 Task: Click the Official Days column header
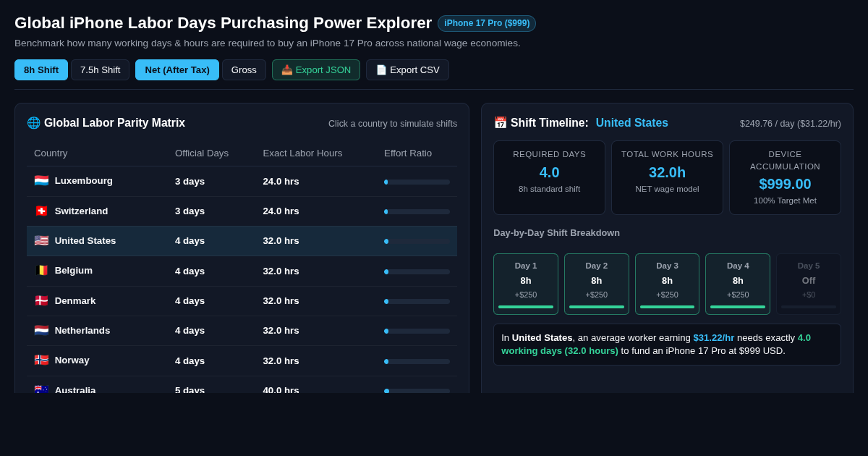tap(202, 153)
